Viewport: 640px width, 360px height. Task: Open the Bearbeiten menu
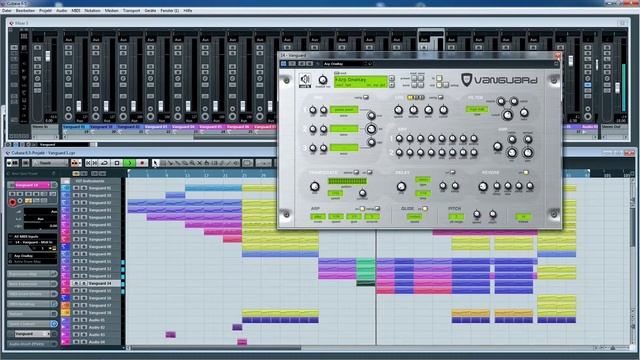point(25,11)
